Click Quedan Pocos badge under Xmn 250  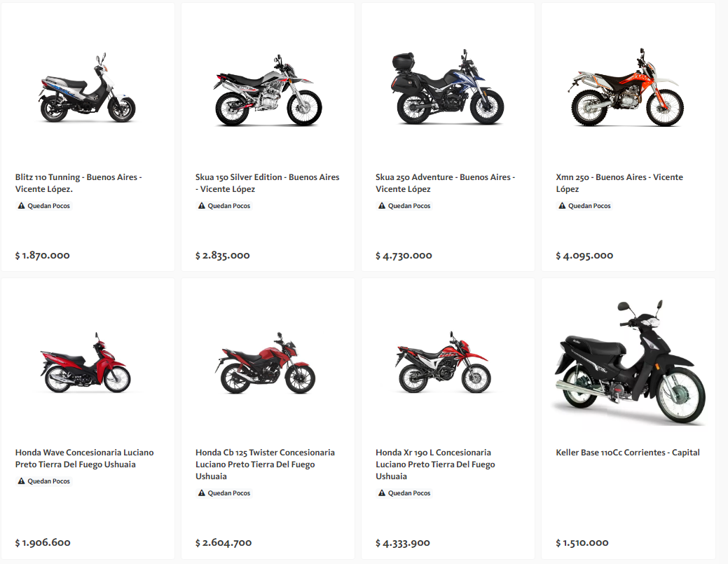[x=585, y=206]
